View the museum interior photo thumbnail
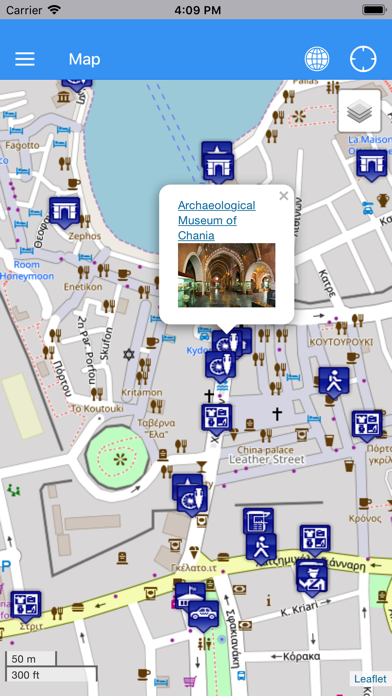392x696 pixels. tap(226, 275)
